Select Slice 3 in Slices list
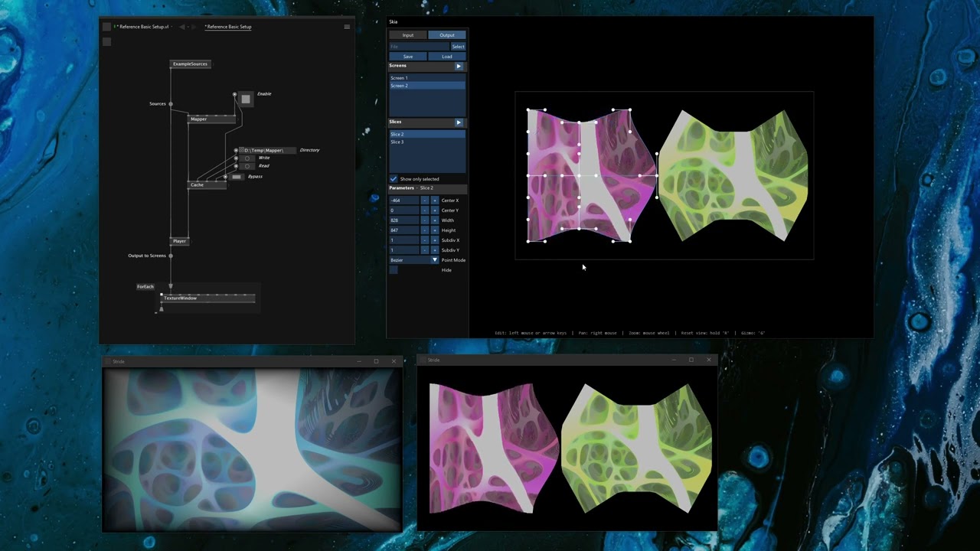 point(427,142)
